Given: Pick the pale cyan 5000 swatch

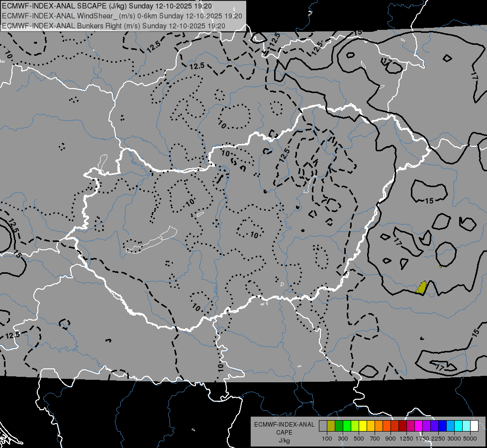Looking at the screenshot, I should point(467,426).
